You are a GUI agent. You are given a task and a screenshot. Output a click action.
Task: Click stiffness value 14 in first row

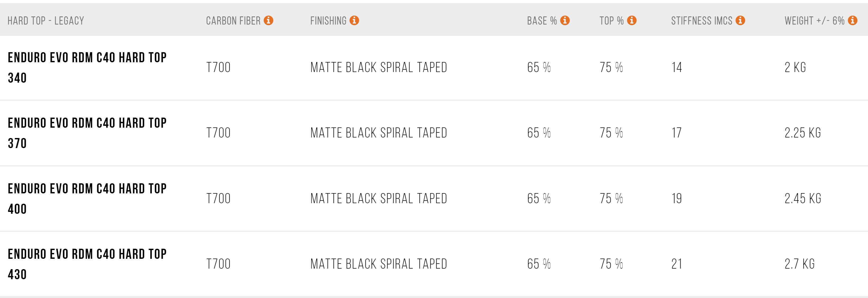[x=677, y=68]
